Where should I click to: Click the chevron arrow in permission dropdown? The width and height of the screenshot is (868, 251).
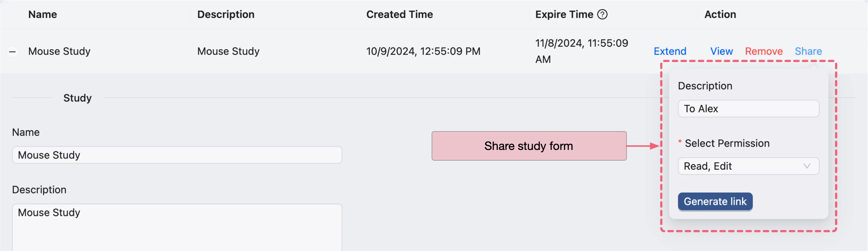pos(806,166)
